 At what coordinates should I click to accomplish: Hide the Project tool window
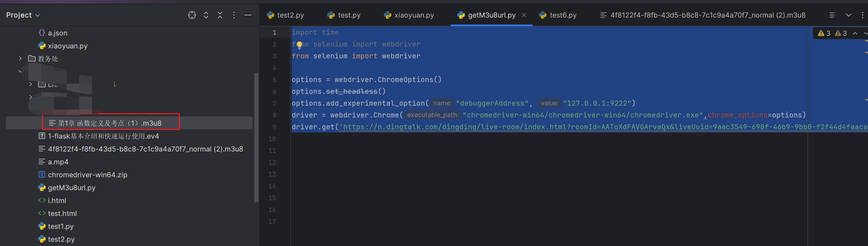(x=248, y=15)
